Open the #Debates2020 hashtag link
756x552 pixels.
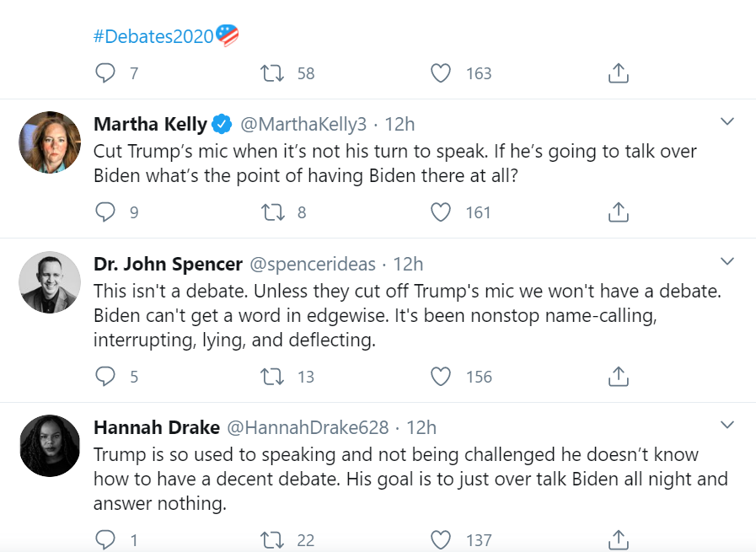coord(153,36)
